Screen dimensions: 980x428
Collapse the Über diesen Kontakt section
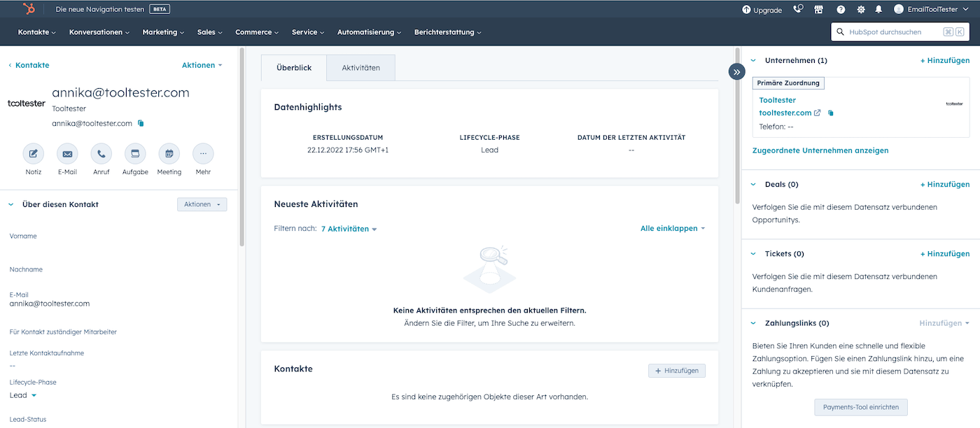[10, 204]
